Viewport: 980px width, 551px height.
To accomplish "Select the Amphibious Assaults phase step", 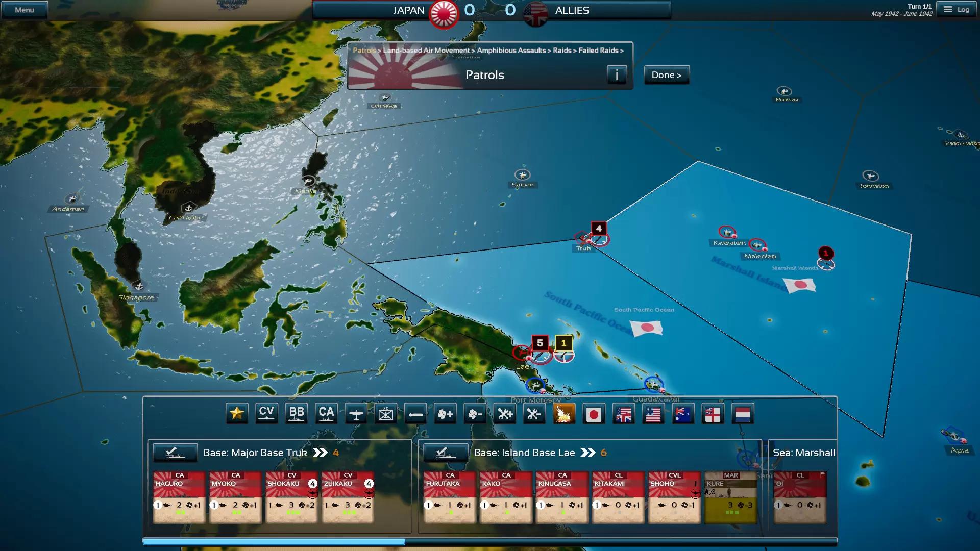I will (x=511, y=51).
